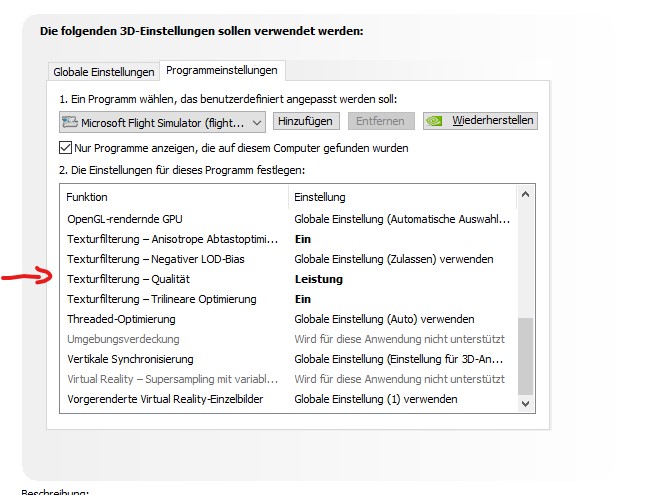Select the Umgebungsverdeckung row

pos(288,339)
